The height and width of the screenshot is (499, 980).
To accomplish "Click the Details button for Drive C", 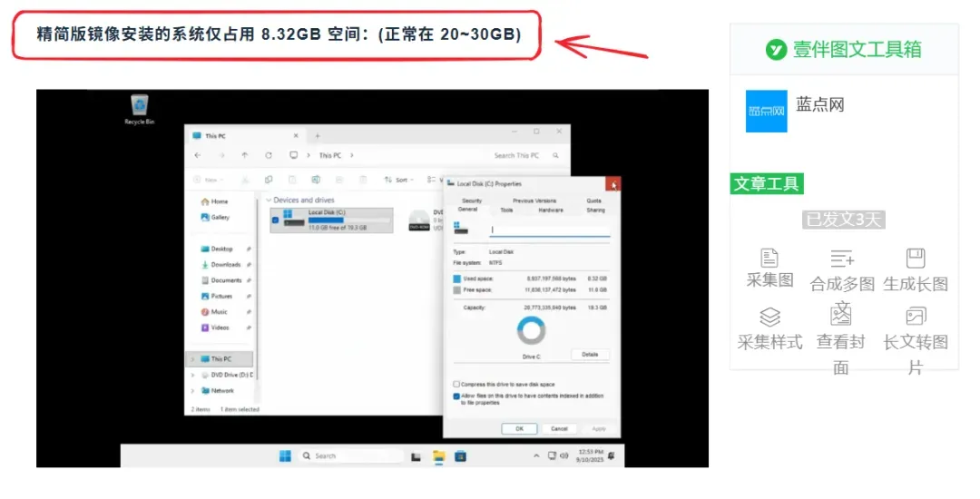I will coord(590,354).
